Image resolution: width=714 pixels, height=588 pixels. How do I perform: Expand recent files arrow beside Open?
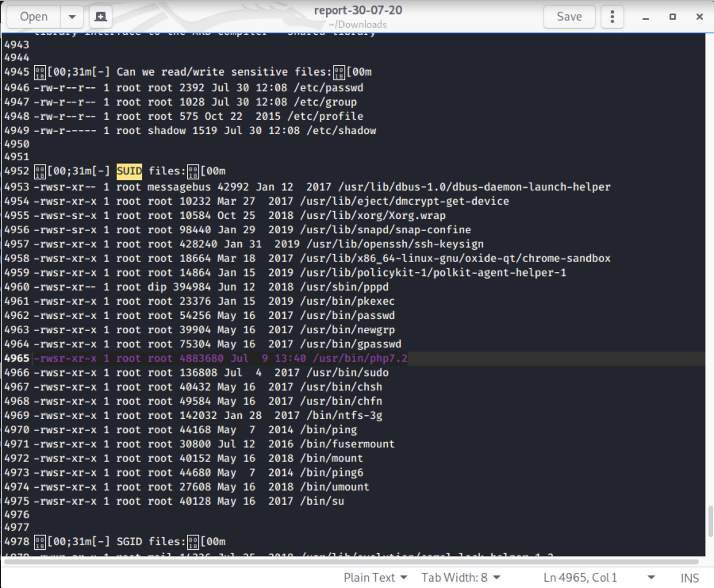72,17
